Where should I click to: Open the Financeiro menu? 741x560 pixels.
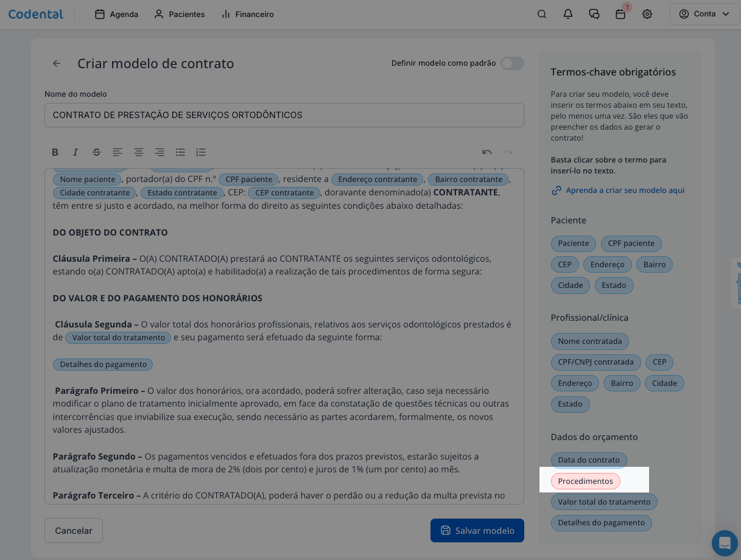[x=247, y=14]
